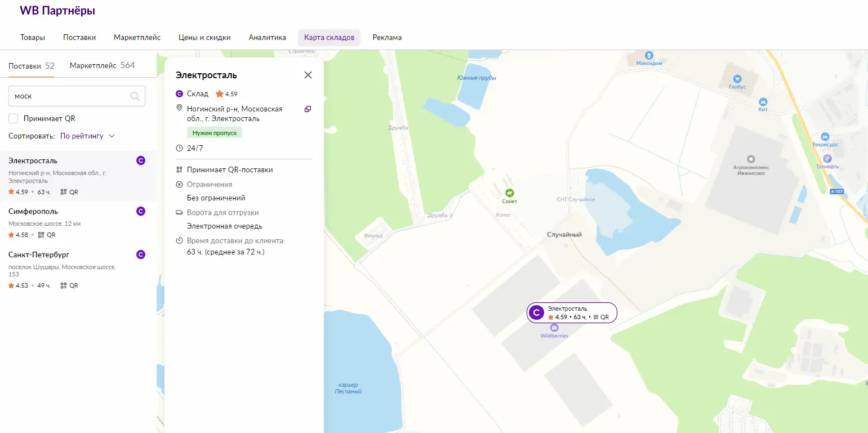Click the WB Партнёры logo

pyautogui.click(x=57, y=11)
